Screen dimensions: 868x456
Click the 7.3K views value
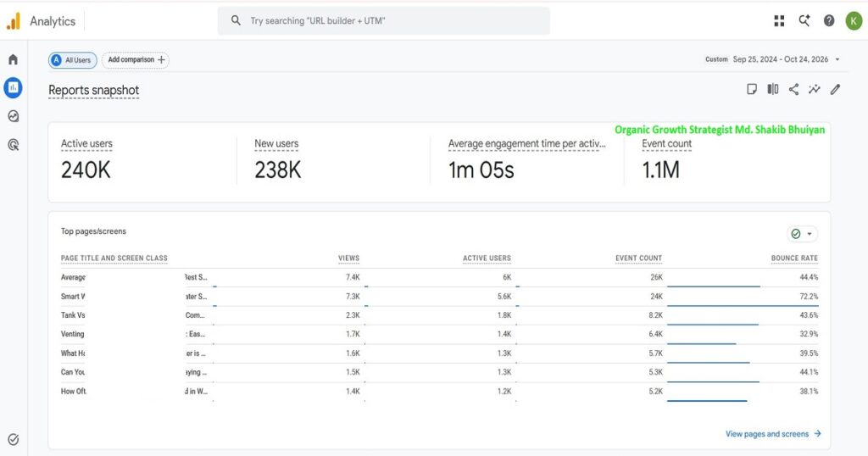[x=353, y=297]
